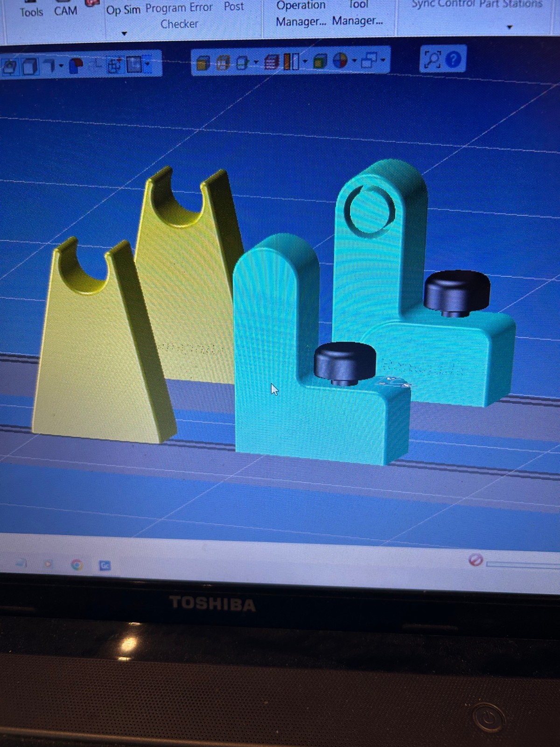Click the red and blue solid icon
The height and width of the screenshot is (747, 560).
point(76,65)
